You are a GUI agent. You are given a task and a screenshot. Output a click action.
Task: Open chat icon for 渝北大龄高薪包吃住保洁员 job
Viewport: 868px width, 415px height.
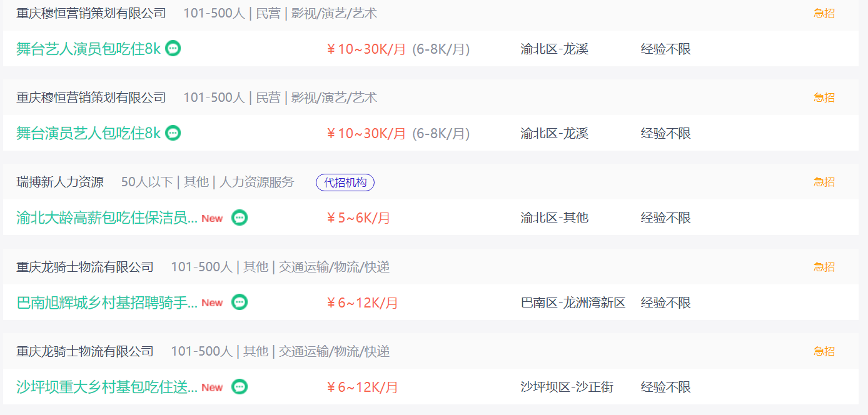(240, 217)
